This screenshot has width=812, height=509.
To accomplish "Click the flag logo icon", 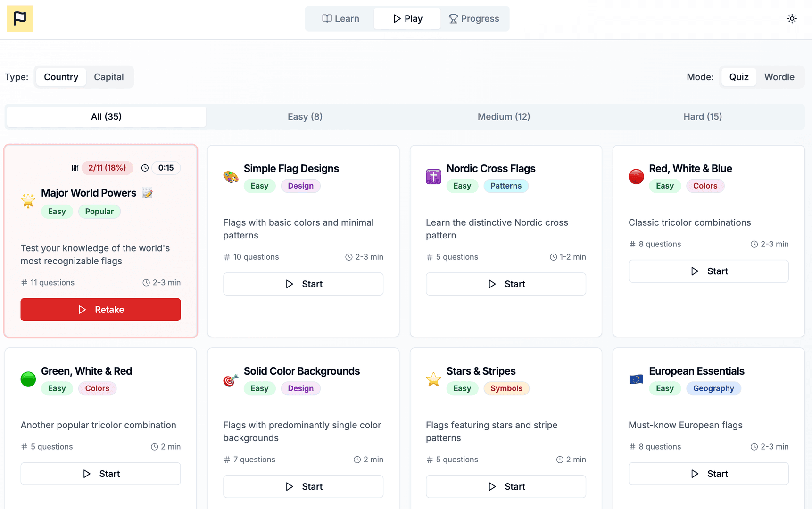I will click(x=20, y=18).
